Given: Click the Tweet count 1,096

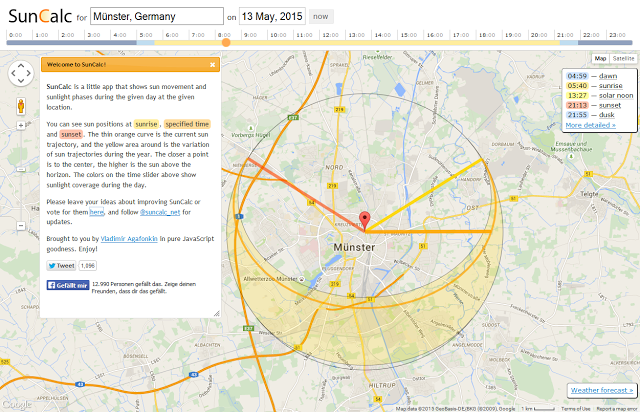Looking at the screenshot, I should pos(87,266).
